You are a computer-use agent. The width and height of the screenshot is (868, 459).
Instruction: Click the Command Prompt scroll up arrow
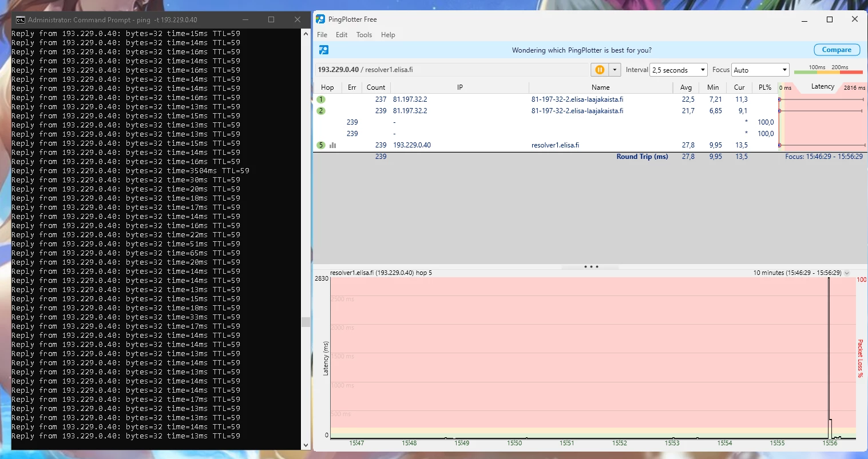pos(306,34)
